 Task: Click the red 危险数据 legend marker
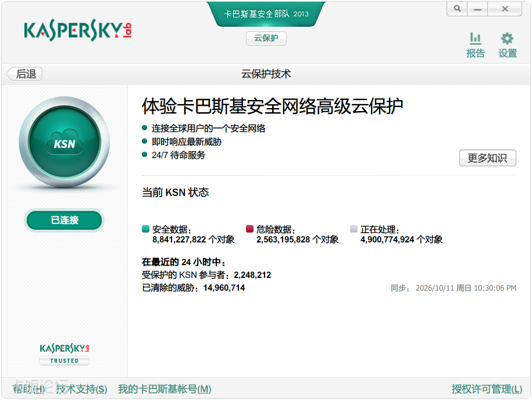(x=249, y=229)
